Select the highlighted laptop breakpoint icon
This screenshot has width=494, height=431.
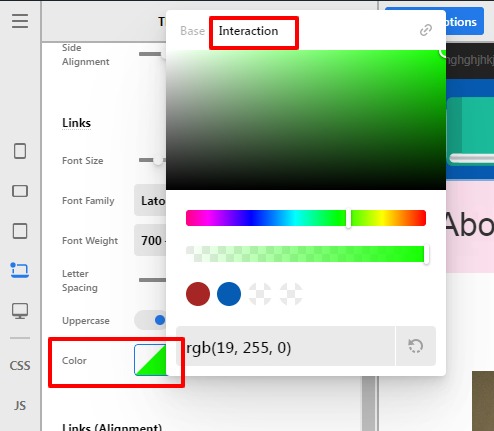coord(20,270)
